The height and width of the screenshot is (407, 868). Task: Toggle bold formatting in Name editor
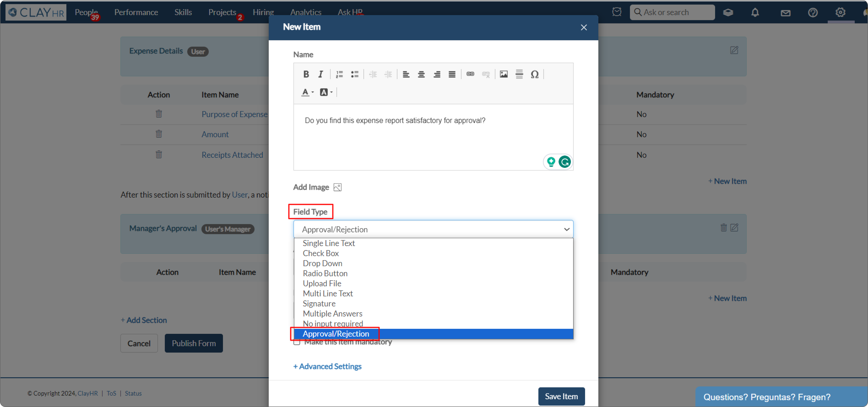pos(306,74)
